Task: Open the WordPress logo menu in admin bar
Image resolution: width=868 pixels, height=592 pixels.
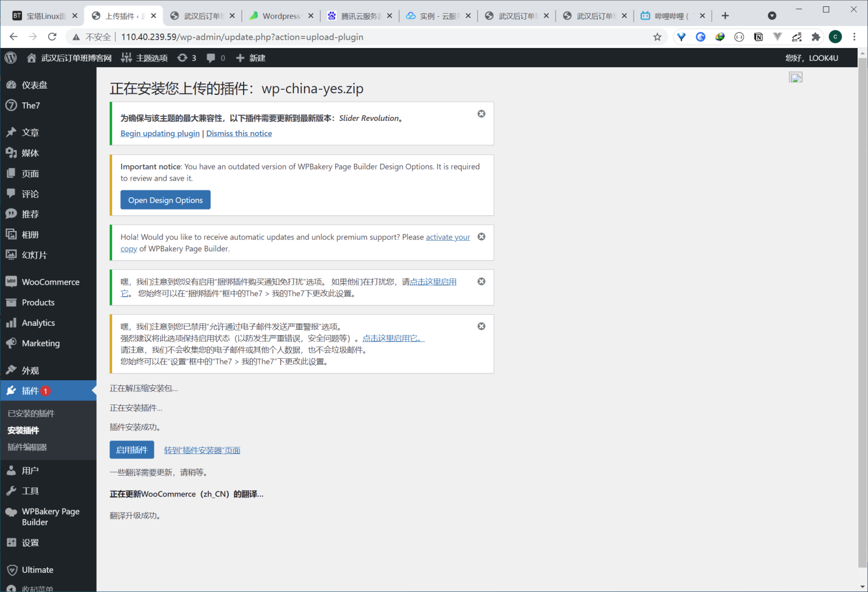Action: click(11, 58)
